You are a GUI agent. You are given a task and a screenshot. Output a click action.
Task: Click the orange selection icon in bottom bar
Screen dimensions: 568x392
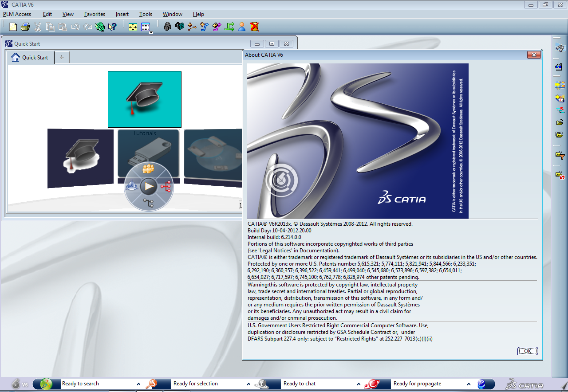click(x=152, y=384)
